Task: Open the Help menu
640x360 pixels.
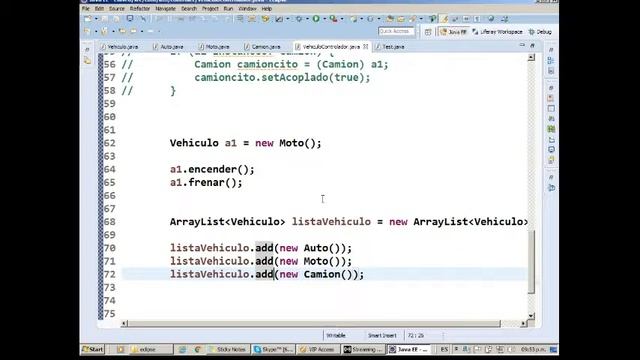Action: 267,9
